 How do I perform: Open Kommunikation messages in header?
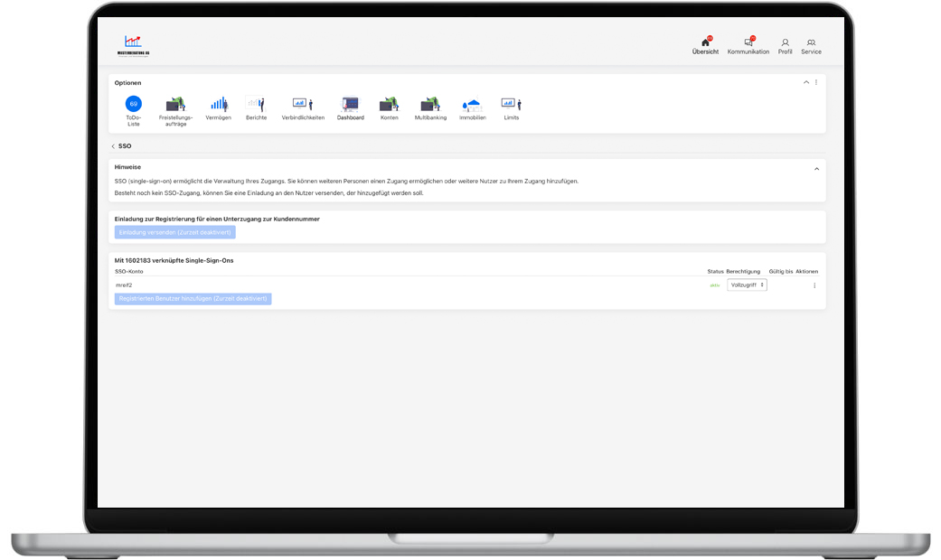(x=748, y=45)
